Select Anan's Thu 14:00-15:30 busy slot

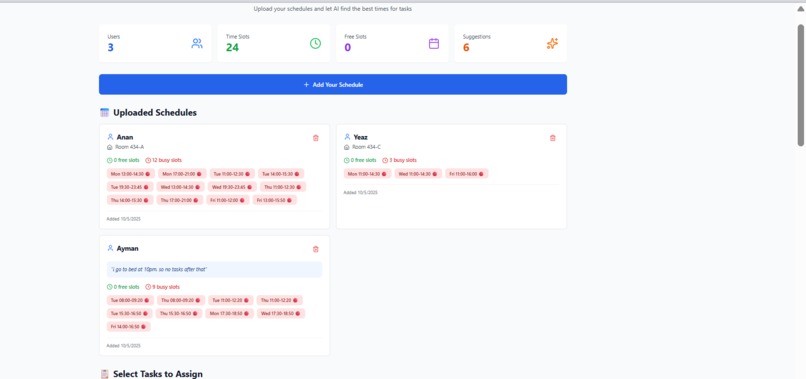(130, 200)
